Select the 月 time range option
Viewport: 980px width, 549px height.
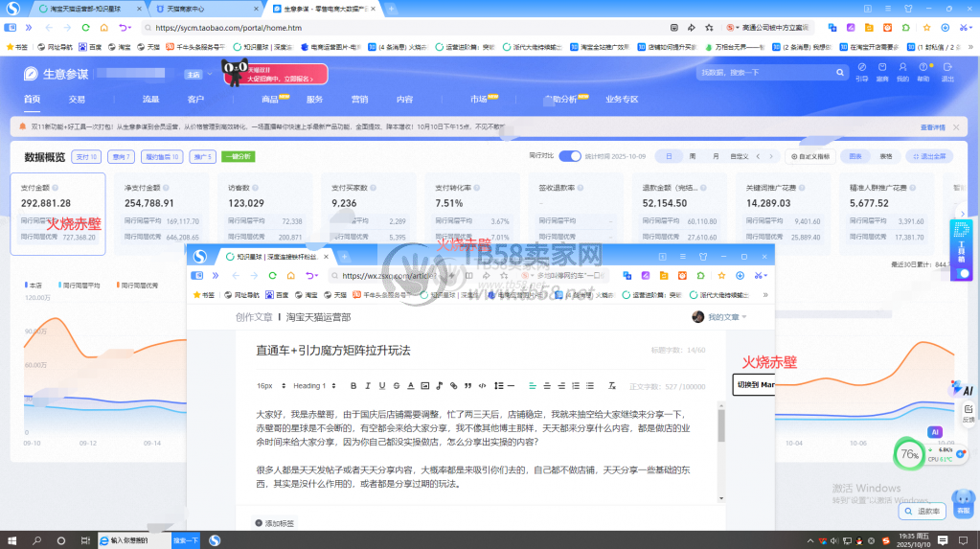(x=716, y=156)
